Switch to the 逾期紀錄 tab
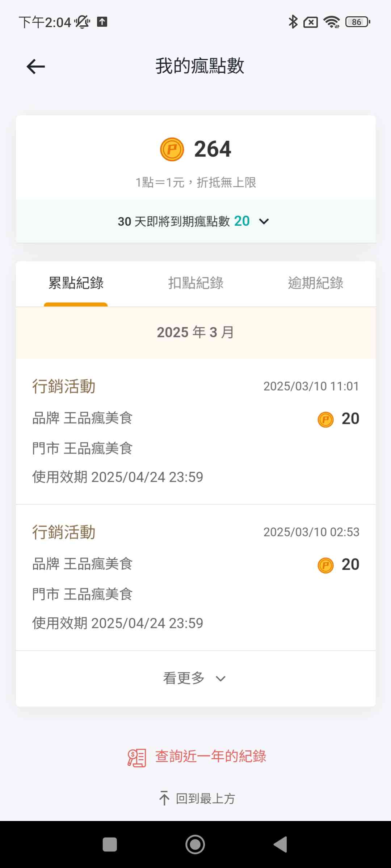 [x=315, y=283]
